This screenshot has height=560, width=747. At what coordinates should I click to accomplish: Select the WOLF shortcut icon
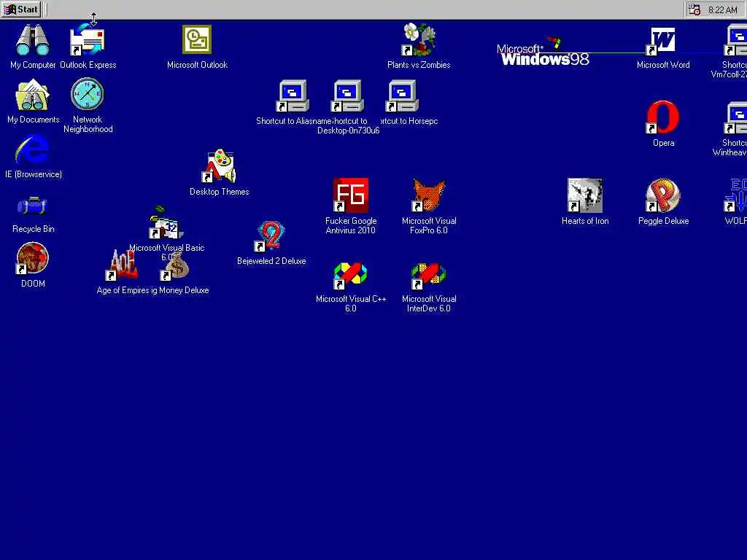[x=735, y=195]
